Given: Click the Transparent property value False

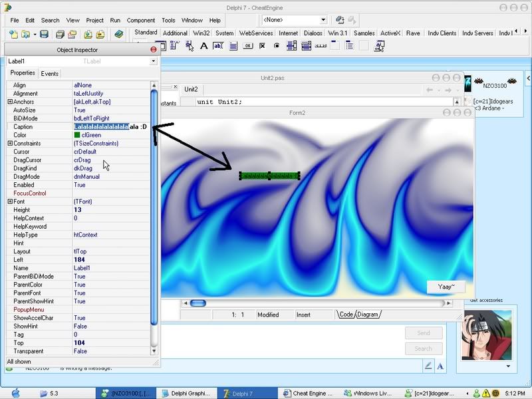Looking at the screenshot, I should point(80,351).
